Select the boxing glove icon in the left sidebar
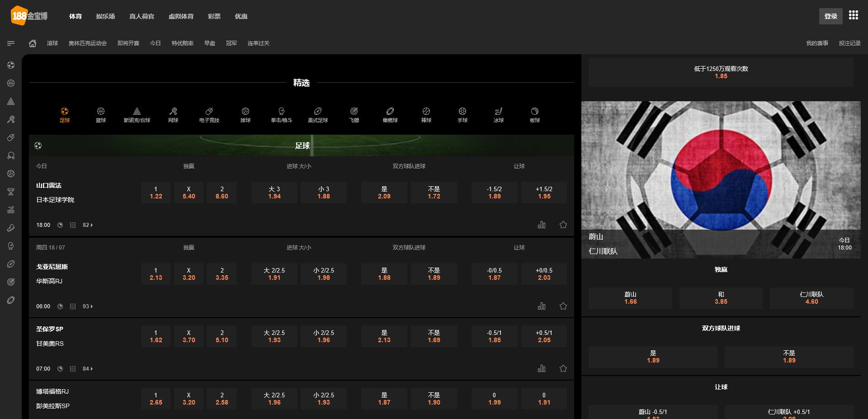Screen dimensions: 868x419 pyautogui.click(x=11, y=246)
